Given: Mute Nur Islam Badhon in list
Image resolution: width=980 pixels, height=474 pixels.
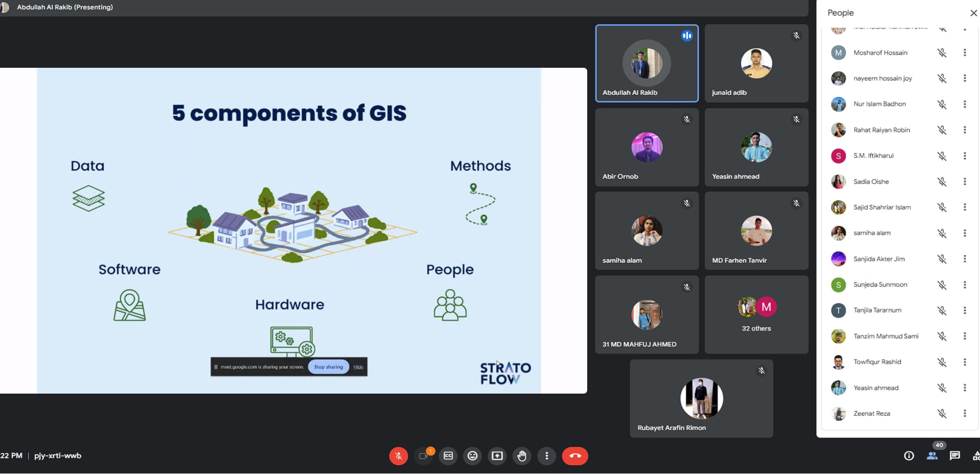Looking at the screenshot, I should (x=942, y=104).
